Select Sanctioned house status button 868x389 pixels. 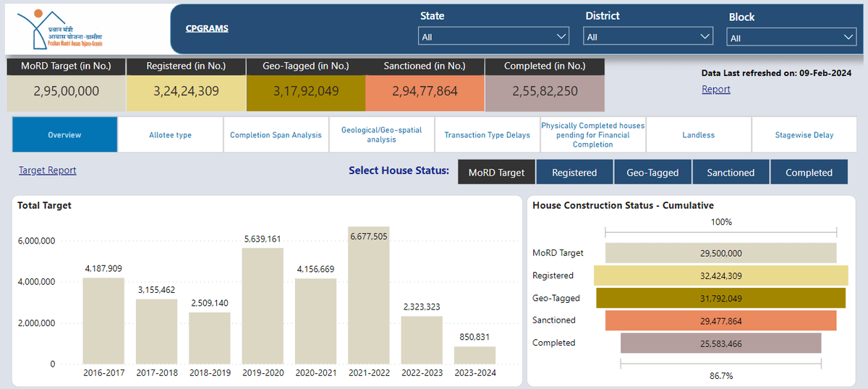731,173
